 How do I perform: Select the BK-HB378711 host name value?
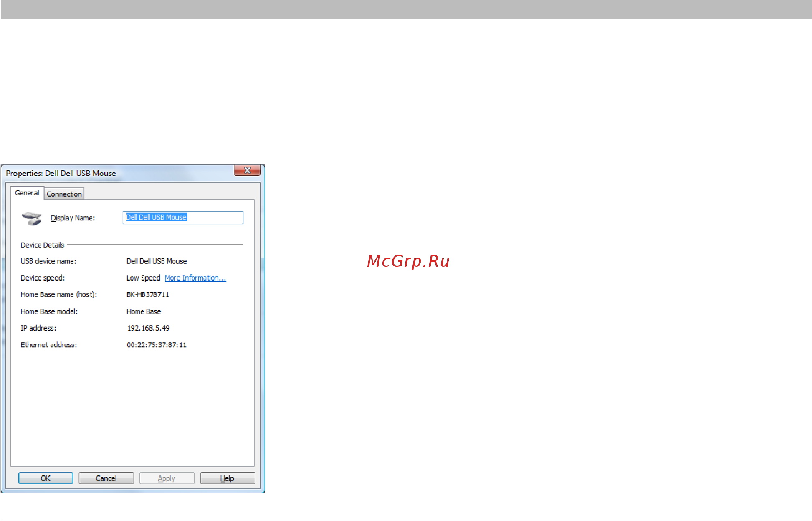148,295
